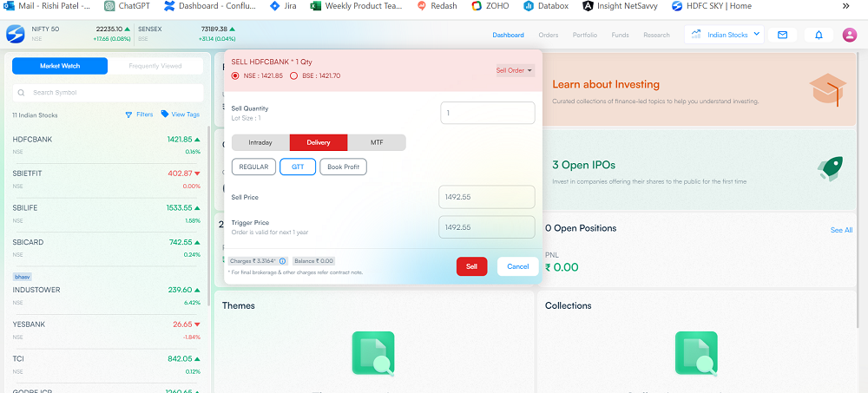Click the chart icon in the Indian Stocks selector

(x=696, y=35)
